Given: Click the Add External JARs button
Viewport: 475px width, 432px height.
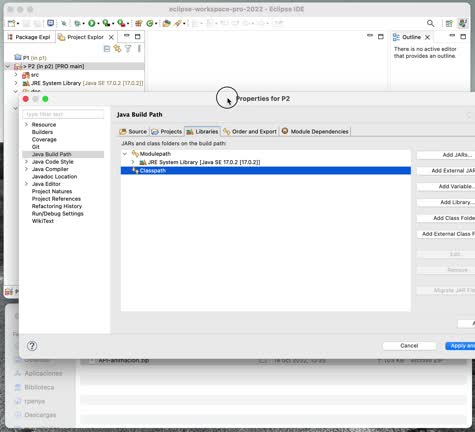Looking at the screenshot, I should 446,171.
